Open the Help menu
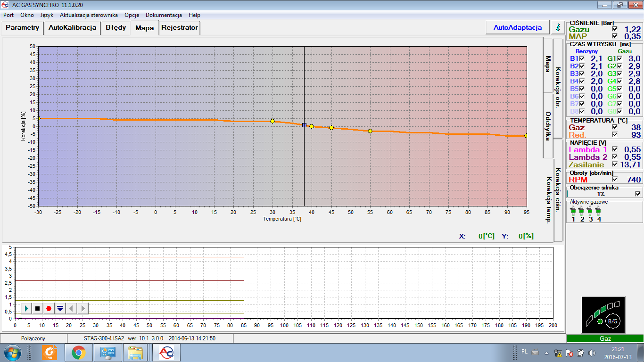 coord(194,15)
